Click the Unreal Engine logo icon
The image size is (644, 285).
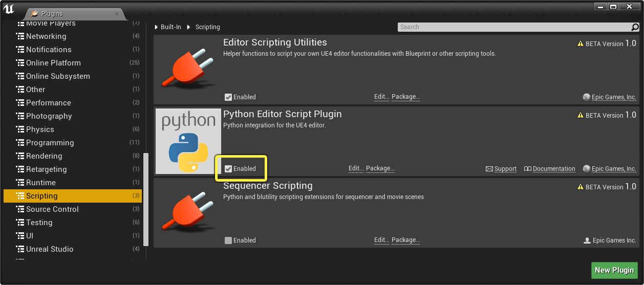point(10,10)
